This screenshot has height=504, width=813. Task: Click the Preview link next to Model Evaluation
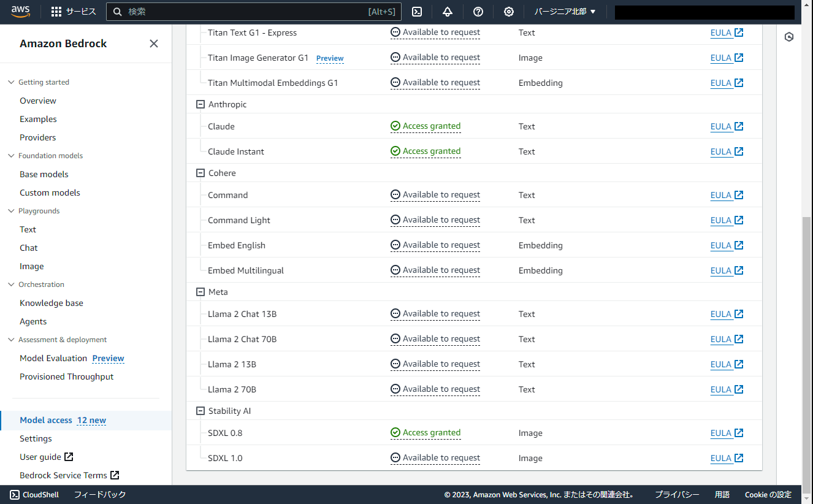[x=109, y=359]
